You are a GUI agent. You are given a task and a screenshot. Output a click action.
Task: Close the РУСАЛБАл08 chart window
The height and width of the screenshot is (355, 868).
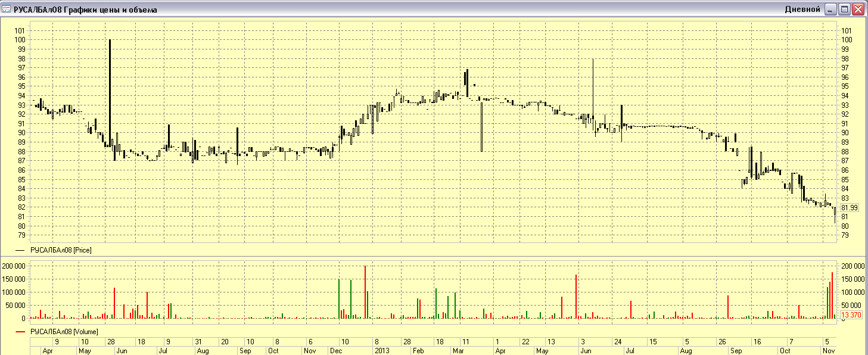click(858, 10)
